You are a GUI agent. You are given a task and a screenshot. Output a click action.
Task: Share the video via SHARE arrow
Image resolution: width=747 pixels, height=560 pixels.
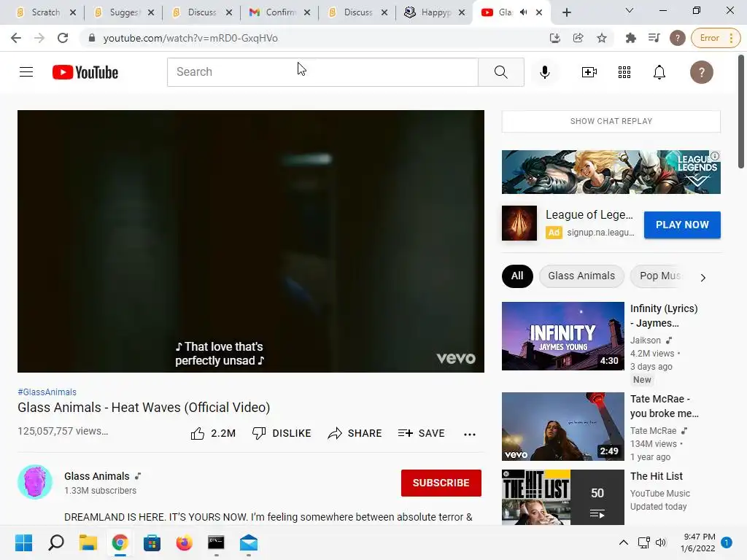point(355,433)
